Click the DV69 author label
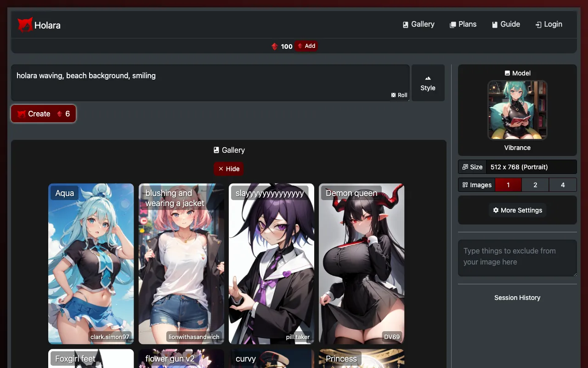Viewport: 588px width, 368px height. pos(392,337)
